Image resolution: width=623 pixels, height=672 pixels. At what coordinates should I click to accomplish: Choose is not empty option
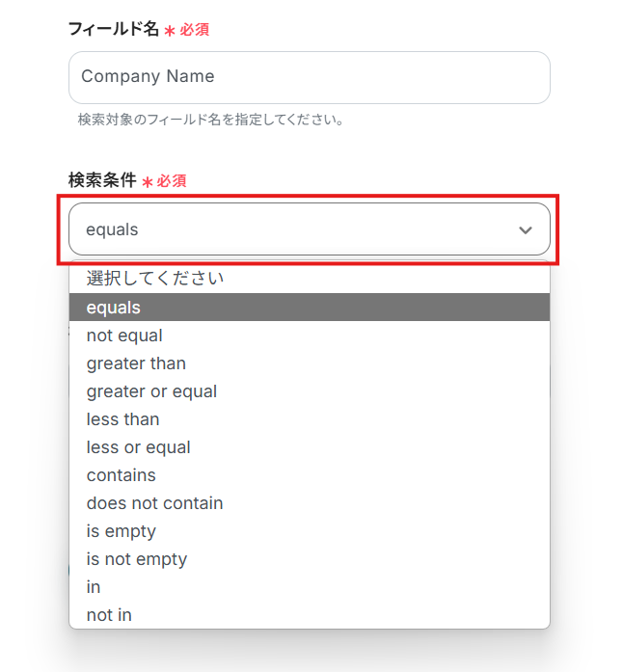(310, 558)
